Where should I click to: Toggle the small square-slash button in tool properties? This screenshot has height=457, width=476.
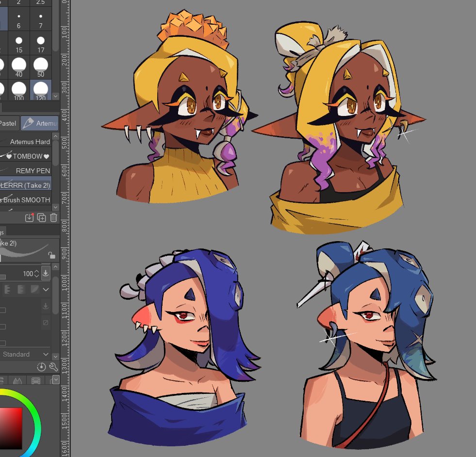point(46,322)
